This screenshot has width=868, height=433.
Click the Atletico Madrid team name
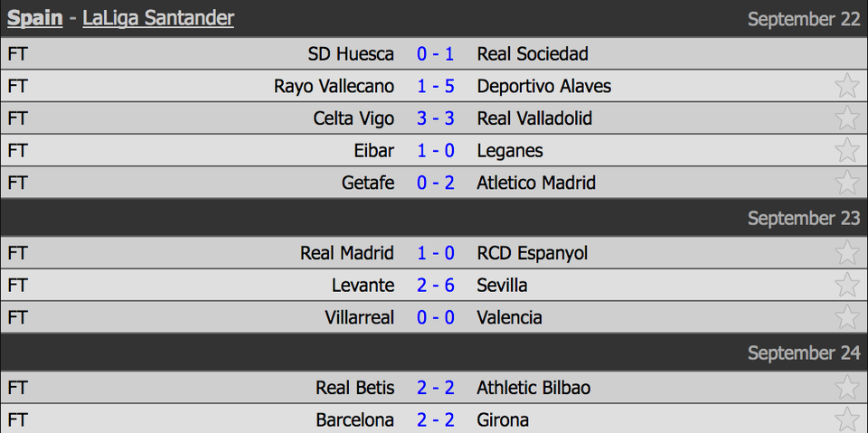pyautogui.click(x=536, y=183)
